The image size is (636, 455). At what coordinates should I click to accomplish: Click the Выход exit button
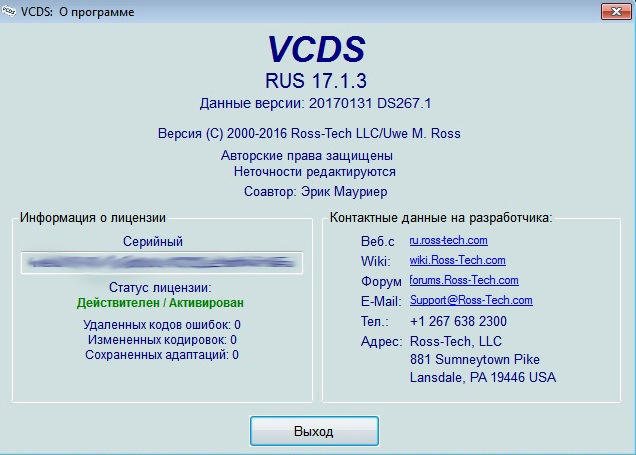[314, 431]
